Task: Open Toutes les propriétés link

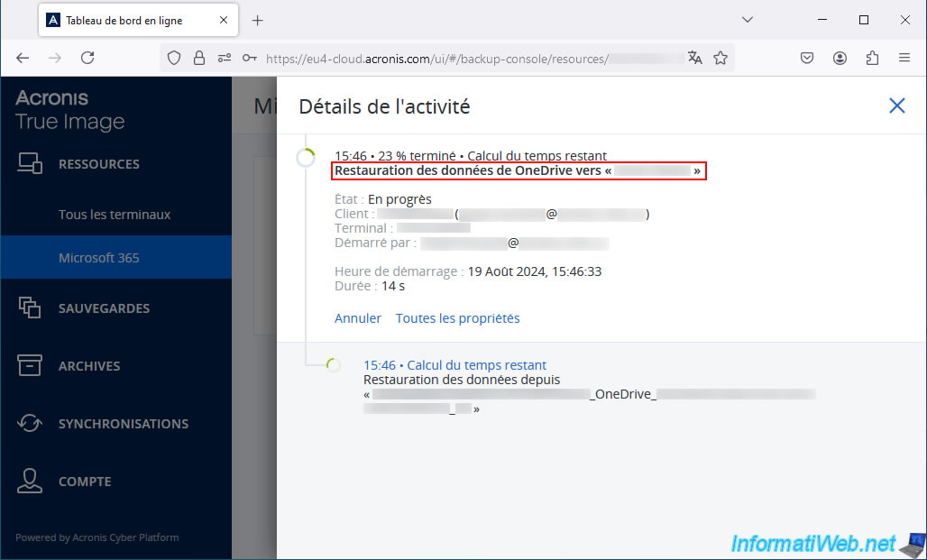Action: [457, 318]
